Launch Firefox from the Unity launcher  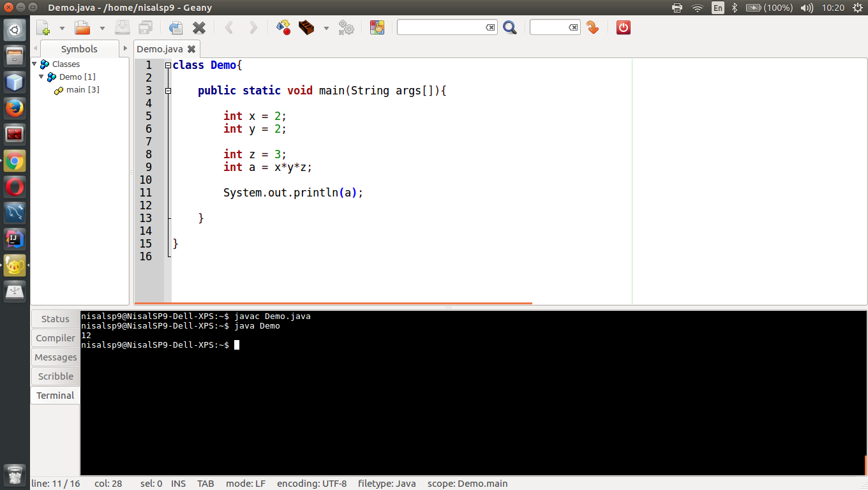(15, 108)
